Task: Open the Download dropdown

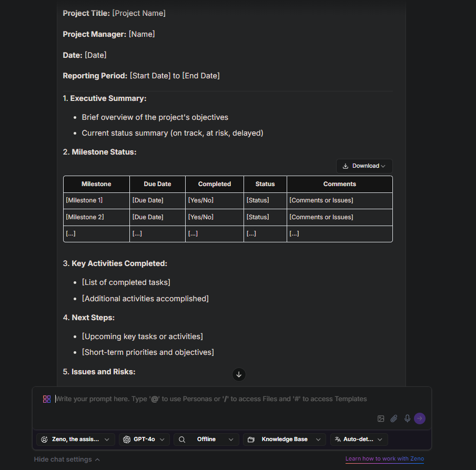Action: [x=364, y=166]
